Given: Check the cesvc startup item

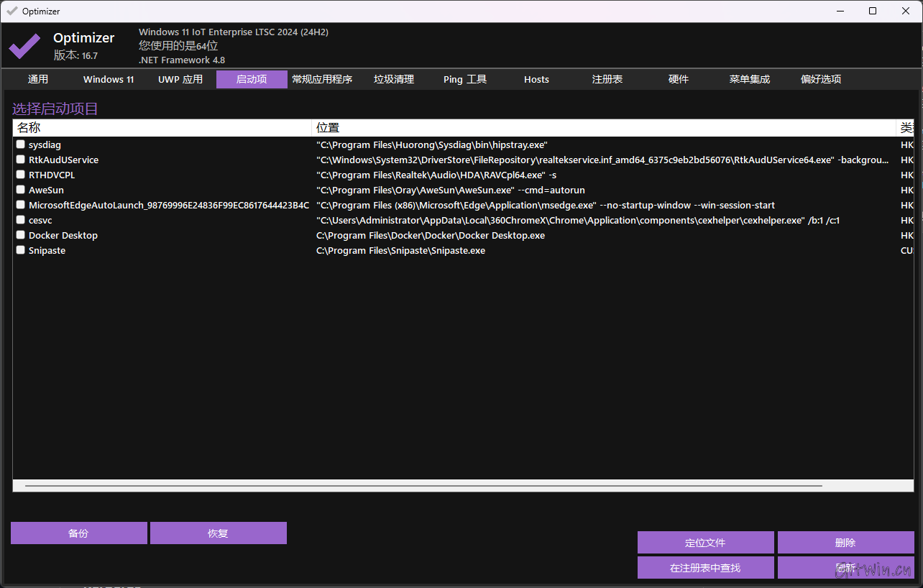Looking at the screenshot, I should click(x=20, y=219).
